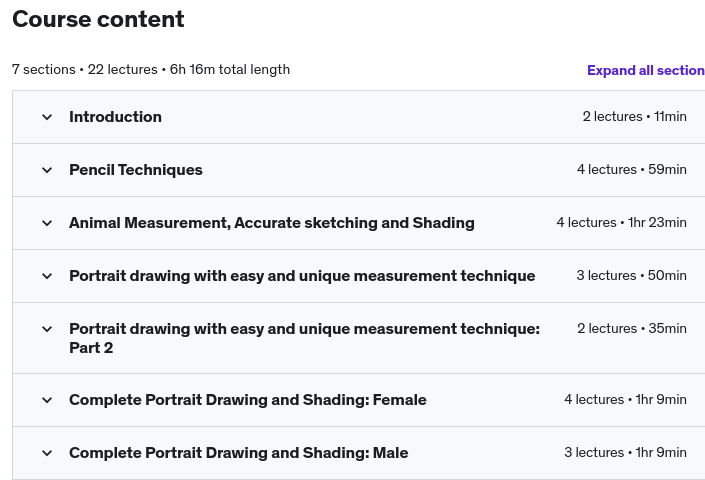Click '2 lectures • 11min' in Introduction row

(634, 116)
